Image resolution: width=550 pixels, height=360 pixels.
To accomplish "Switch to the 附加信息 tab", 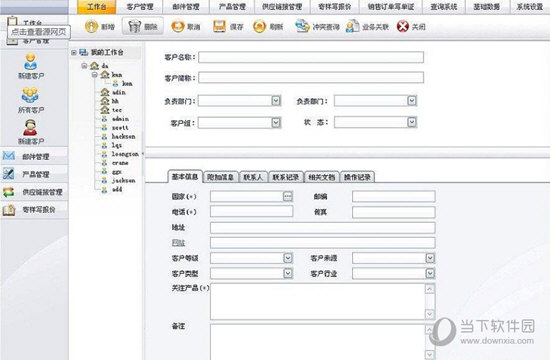I will [x=220, y=177].
